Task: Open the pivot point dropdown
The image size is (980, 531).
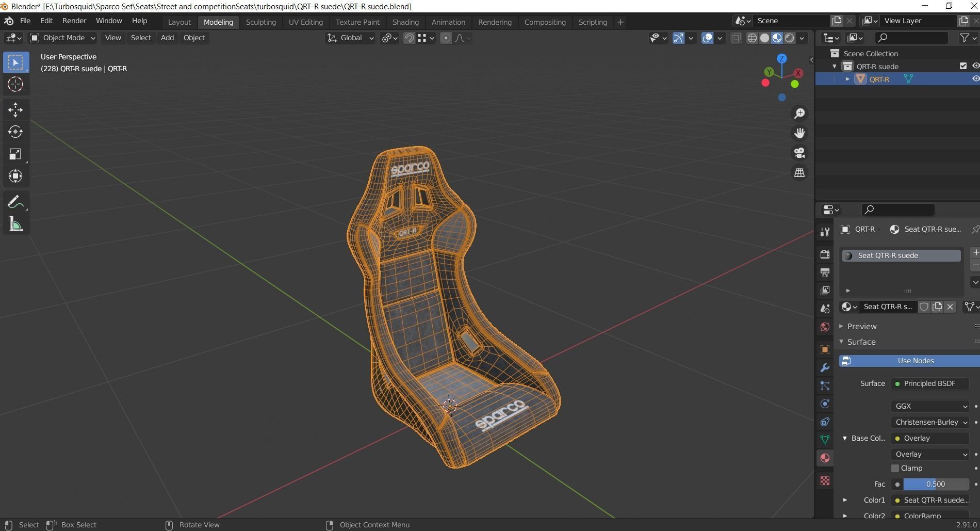Action: (x=389, y=38)
